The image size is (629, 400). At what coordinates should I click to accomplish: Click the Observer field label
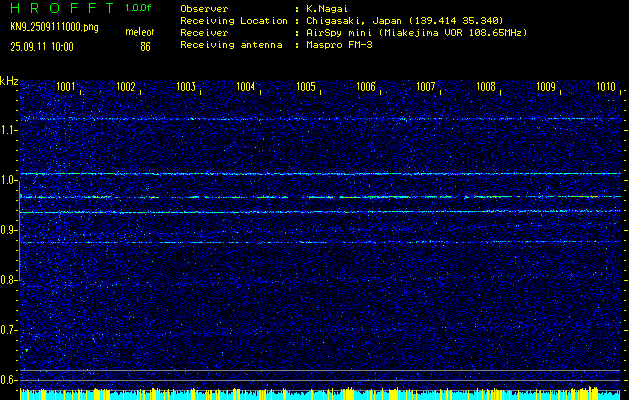coord(204,8)
